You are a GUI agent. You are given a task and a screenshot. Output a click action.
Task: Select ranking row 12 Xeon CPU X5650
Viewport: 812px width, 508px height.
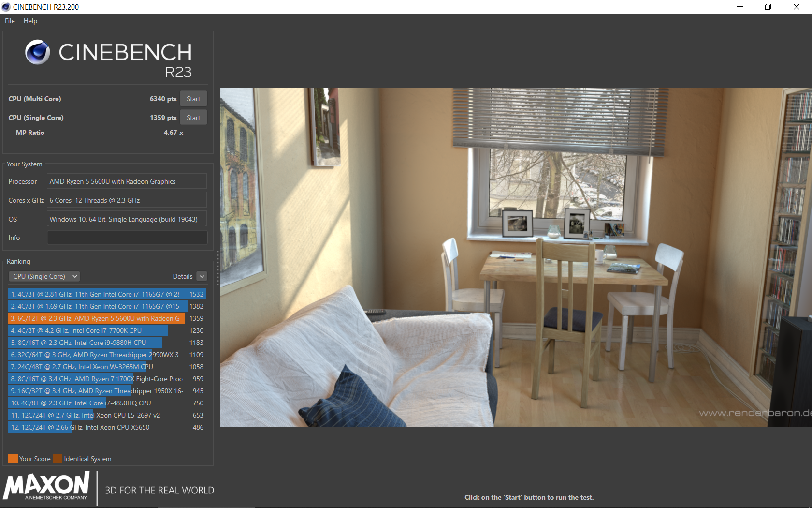point(107,427)
